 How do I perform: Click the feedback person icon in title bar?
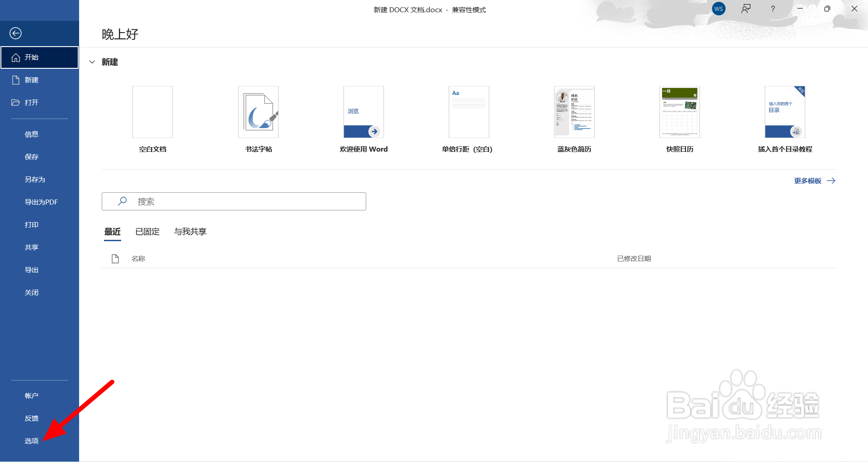pos(746,9)
